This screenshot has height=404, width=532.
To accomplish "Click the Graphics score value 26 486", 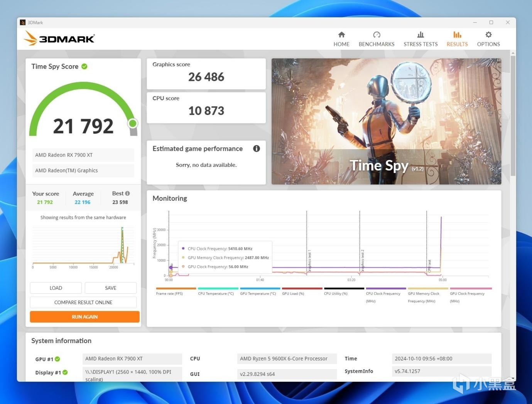I will 206,77.
